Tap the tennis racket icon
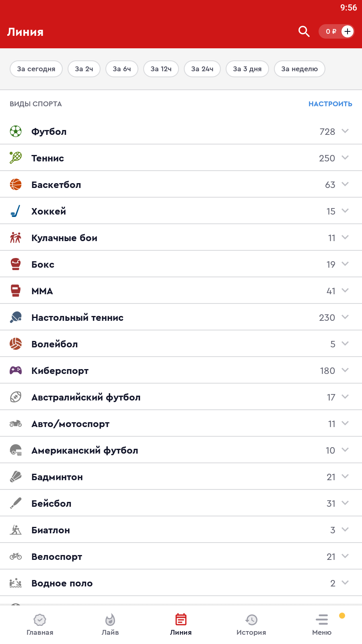 point(16,158)
